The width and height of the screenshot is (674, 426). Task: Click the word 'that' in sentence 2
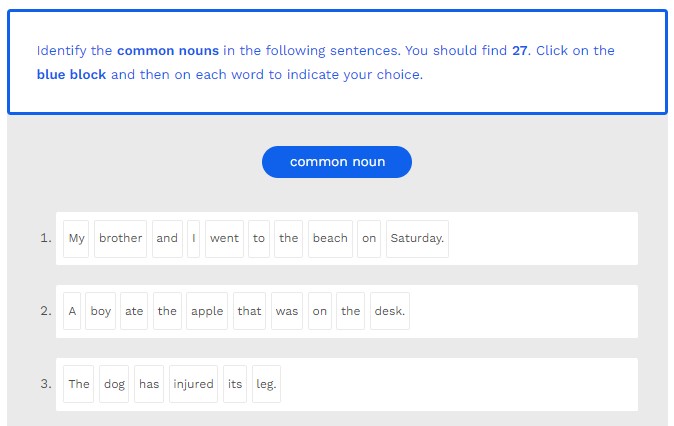tap(249, 311)
